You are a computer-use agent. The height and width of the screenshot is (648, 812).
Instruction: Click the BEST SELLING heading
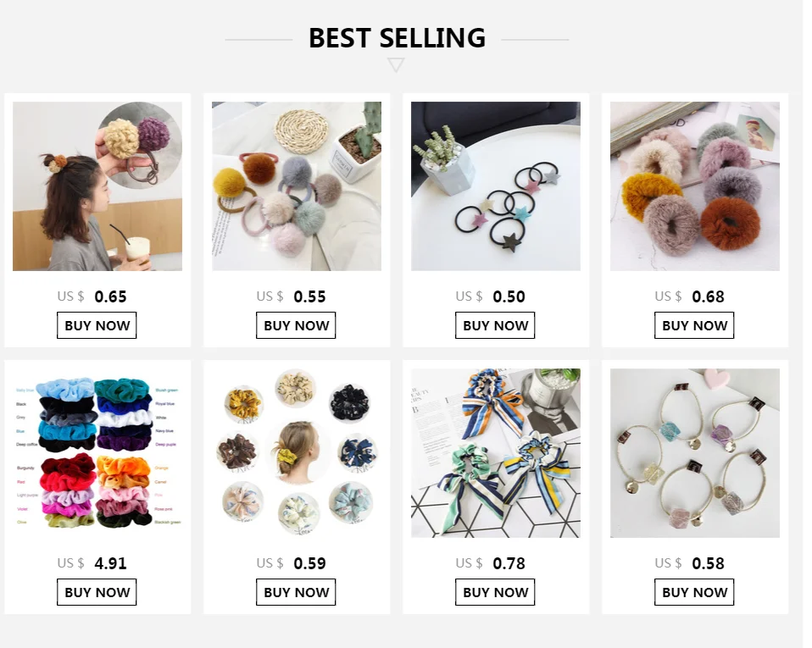pos(398,38)
